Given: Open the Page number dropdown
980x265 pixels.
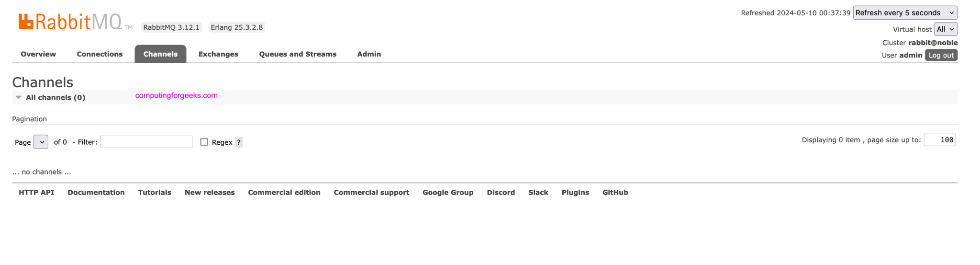Looking at the screenshot, I should click(x=41, y=142).
